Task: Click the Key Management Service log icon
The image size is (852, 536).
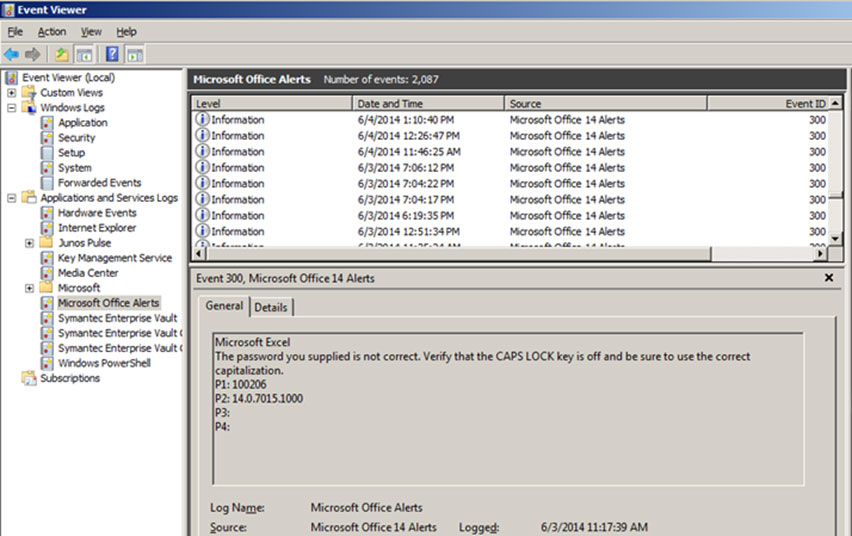Action: 47,258
